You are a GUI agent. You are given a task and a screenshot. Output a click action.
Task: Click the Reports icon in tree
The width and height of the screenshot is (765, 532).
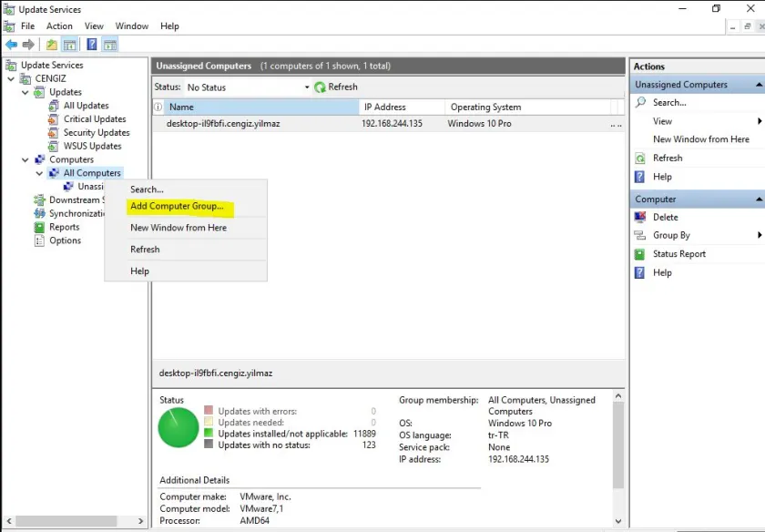(x=40, y=228)
